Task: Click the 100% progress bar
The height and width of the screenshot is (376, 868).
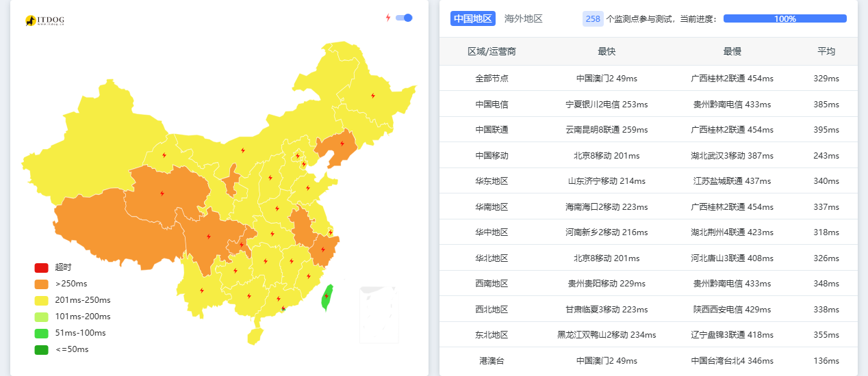Action: [x=785, y=18]
